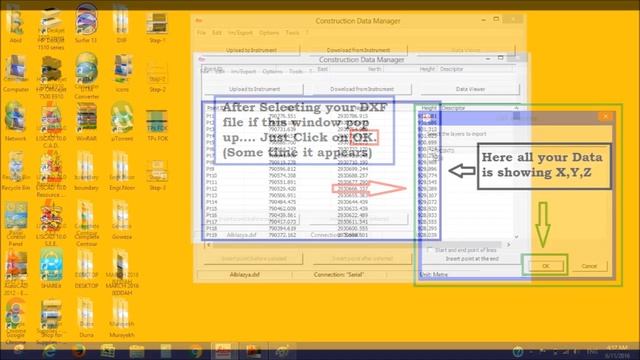Launch the SHAREit desktop shortcut
This screenshot has height=360, width=640.
pos(51,269)
